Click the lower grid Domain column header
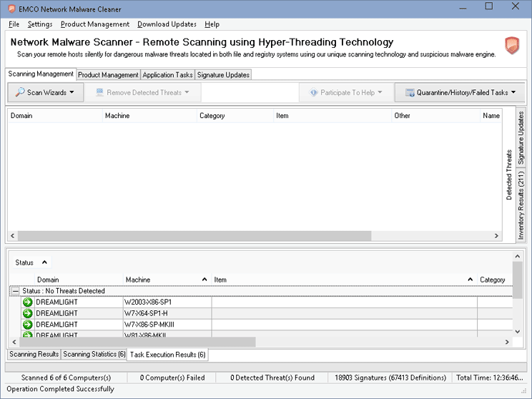The width and height of the screenshot is (532, 399). pos(79,280)
